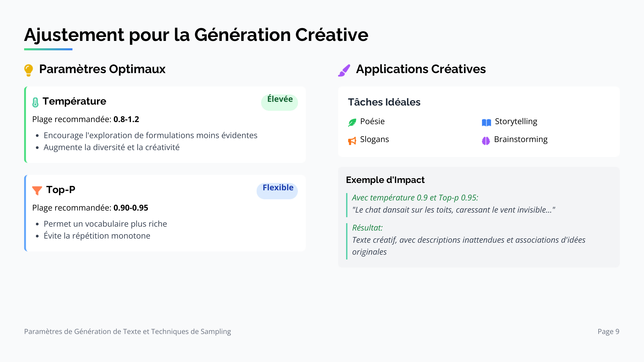Click the green feather Poésie icon
Screen dimensions: 644x362
point(352,123)
